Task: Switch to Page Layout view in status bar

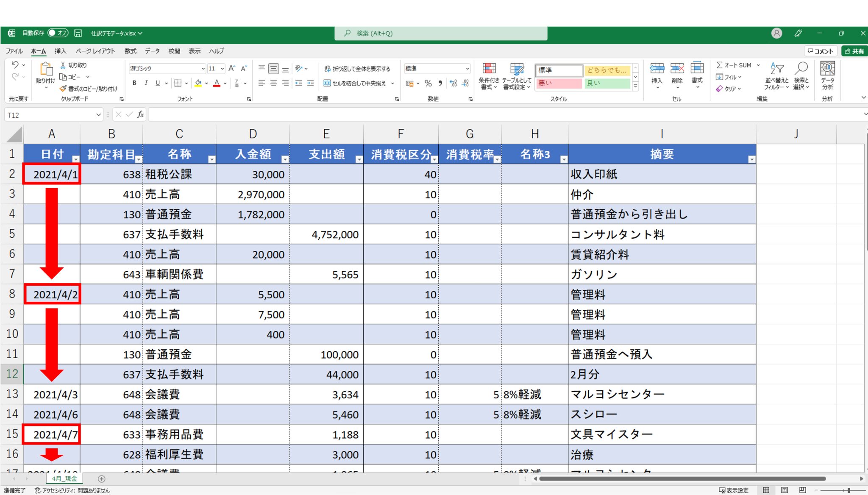Action: tap(785, 490)
